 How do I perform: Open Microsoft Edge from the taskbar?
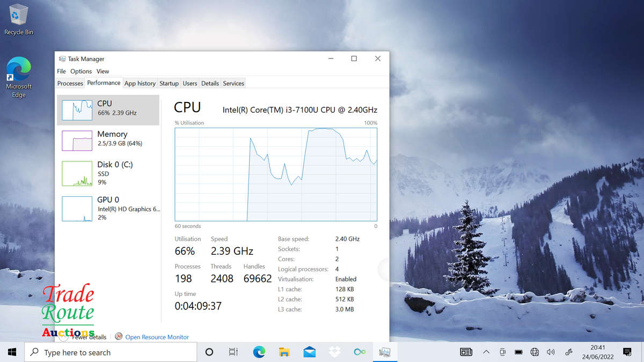click(x=259, y=352)
